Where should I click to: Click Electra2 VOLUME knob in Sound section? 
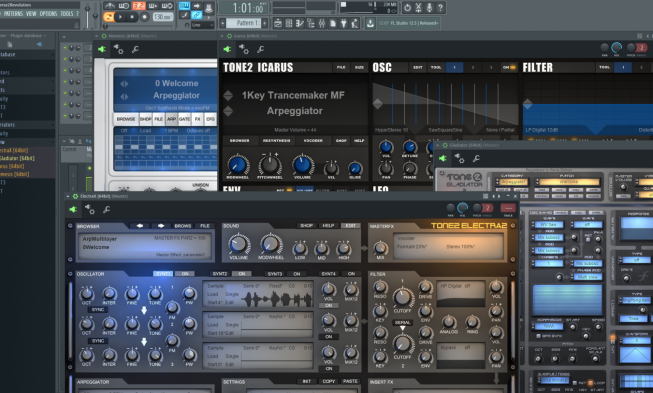tap(238, 244)
